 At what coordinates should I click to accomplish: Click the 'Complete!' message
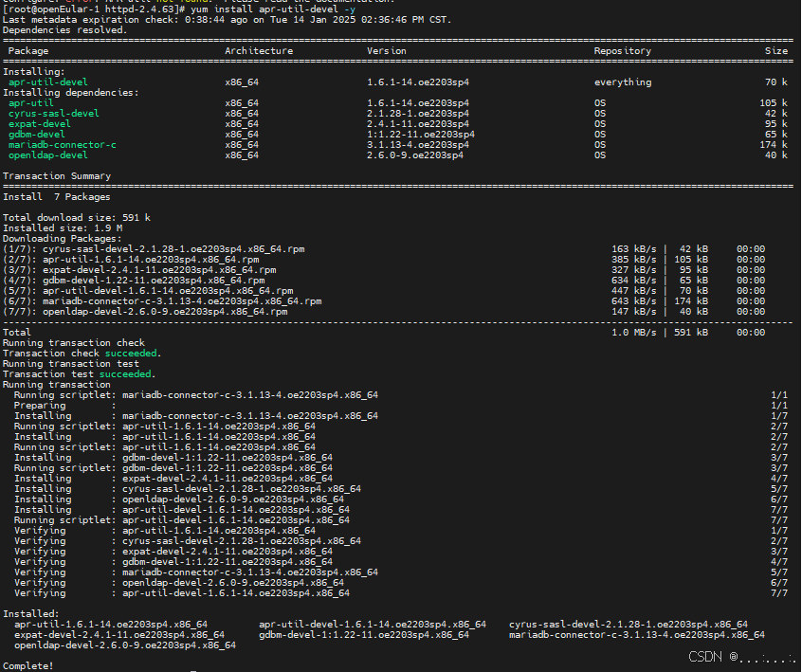[x=28, y=666]
